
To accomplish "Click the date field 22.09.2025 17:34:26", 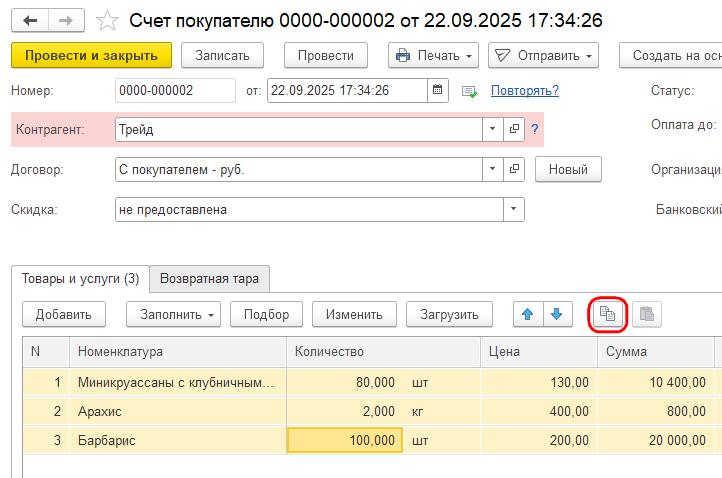I will tap(348, 90).
